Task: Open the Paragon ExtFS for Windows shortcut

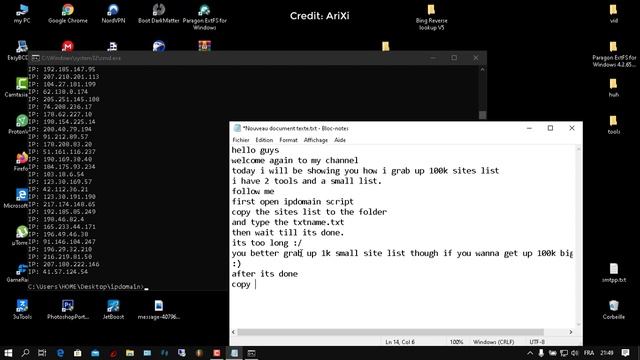Action: [x=204, y=17]
